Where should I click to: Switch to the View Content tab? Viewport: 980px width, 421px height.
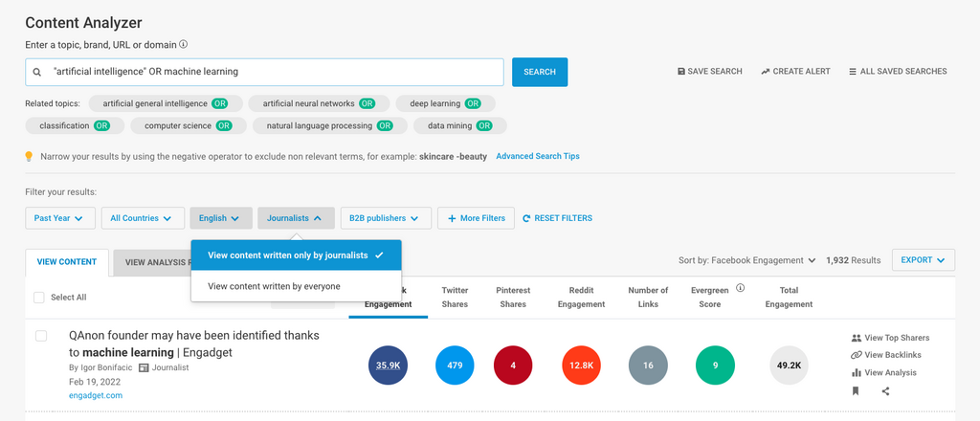[x=67, y=261]
